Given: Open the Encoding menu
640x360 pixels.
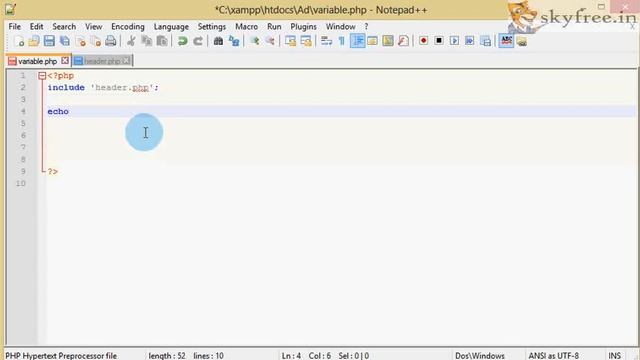Looking at the screenshot, I should click(x=128, y=27).
